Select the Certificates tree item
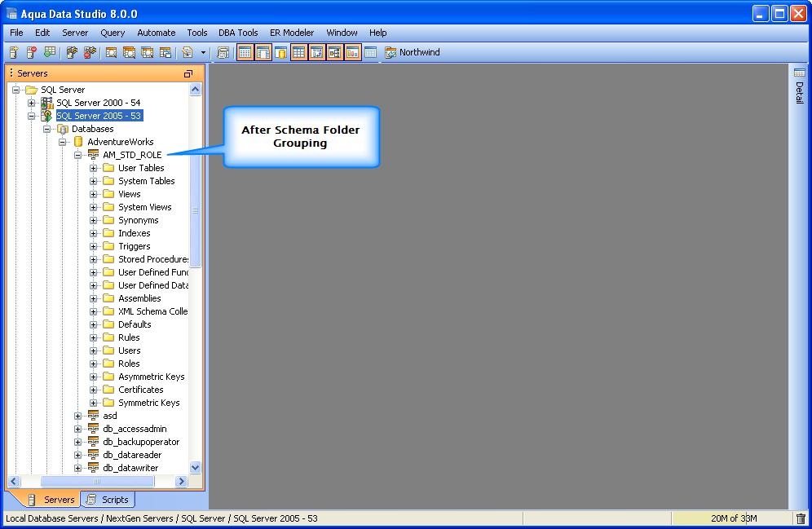The height and width of the screenshot is (529, 812). [x=141, y=390]
